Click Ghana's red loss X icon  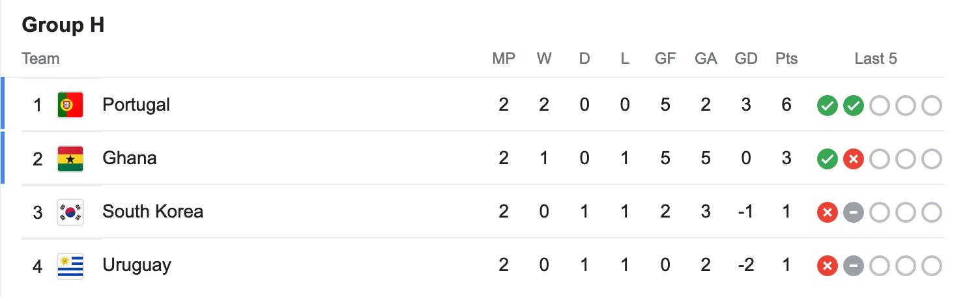coord(854,159)
